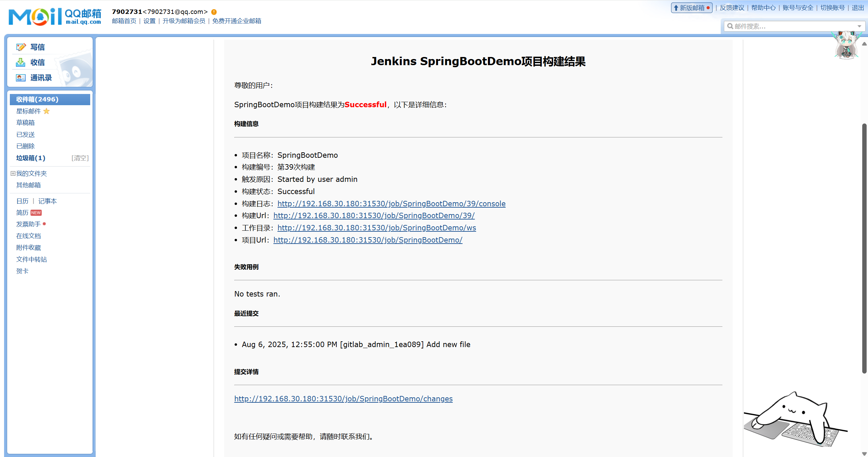Click the orange account warning icon
Image resolution: width=868 pixels, height=457 pixels.
214,12
